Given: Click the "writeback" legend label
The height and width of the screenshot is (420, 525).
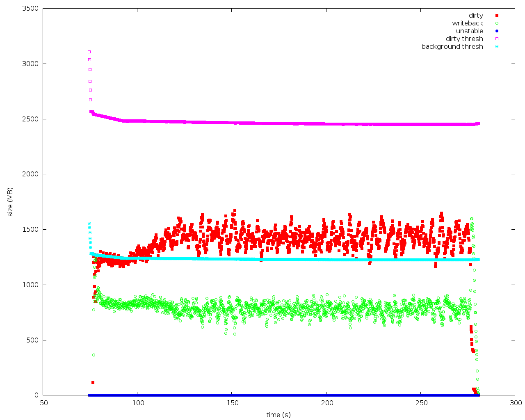Looking at the screenshot, I should coord(468,23).
